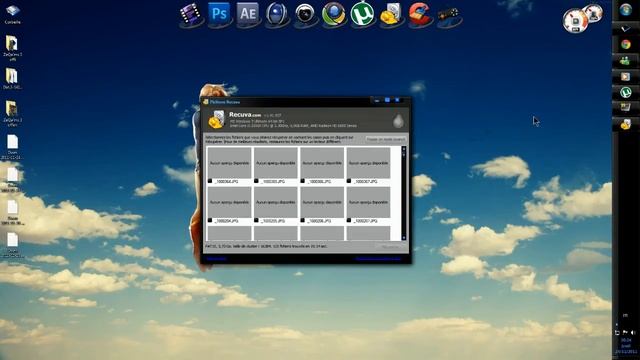Select the first thumbnail preview in top row
This screenshot has width=640, height=360.
[229, 163]
